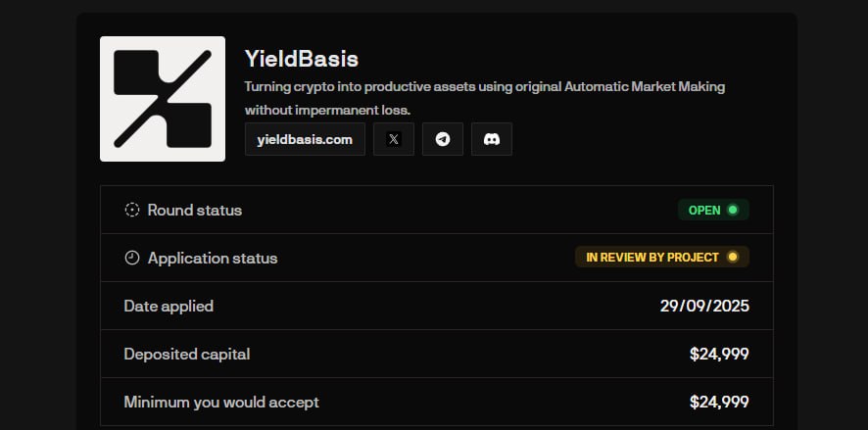868x430 pixels.
Task: Click the Date applied label
Action: (x=169, y=306)
